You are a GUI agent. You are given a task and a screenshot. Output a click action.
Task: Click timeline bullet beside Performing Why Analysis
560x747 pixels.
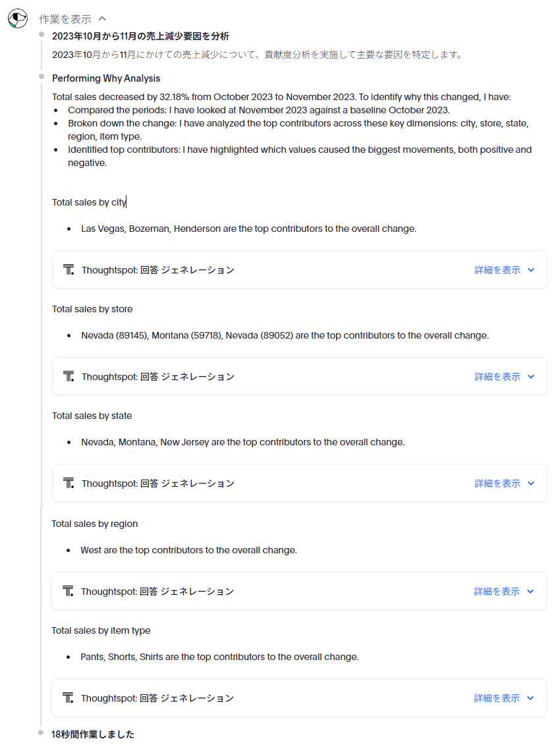[x=42, y=77]
